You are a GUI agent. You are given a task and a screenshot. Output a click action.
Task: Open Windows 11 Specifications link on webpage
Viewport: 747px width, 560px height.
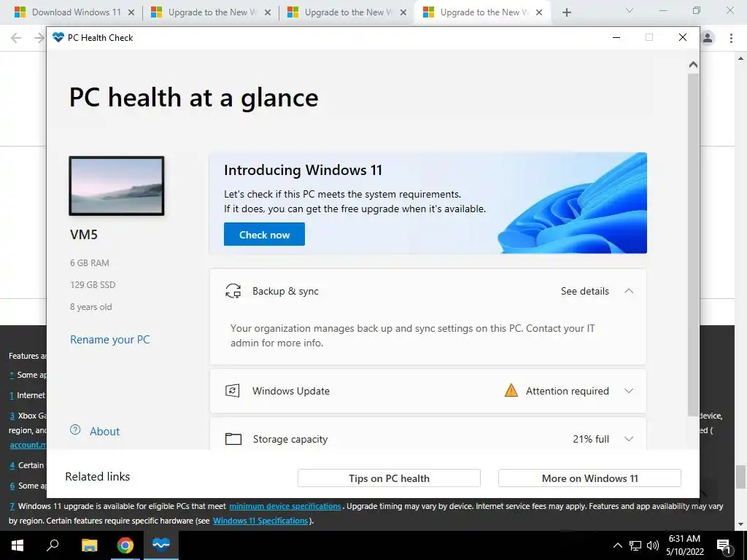pos(260,521)
